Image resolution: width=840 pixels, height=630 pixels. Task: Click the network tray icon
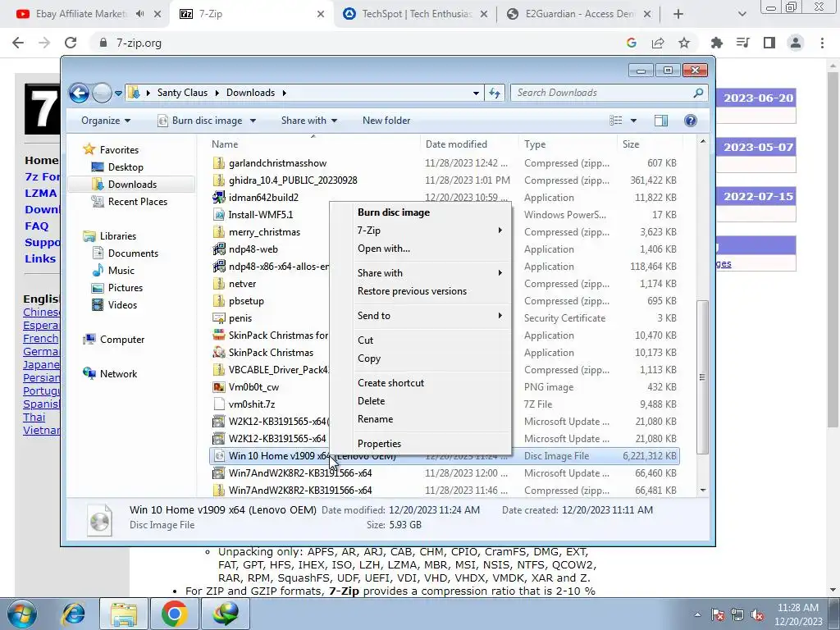737,615
